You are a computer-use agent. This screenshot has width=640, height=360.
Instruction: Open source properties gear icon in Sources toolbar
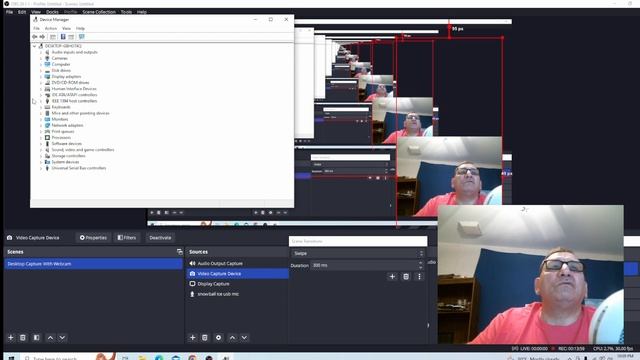point(218,338)
